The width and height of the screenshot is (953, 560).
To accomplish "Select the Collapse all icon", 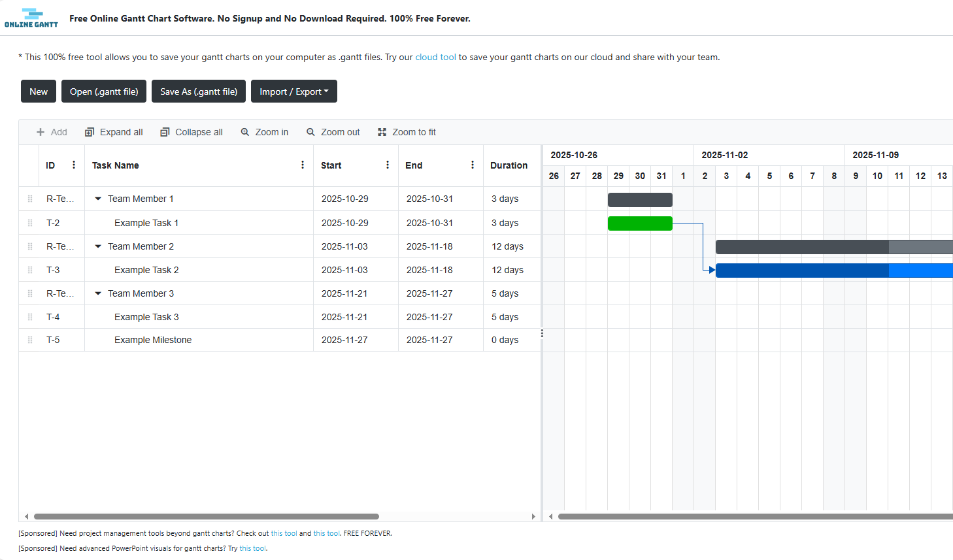I will tap(164, 131).
